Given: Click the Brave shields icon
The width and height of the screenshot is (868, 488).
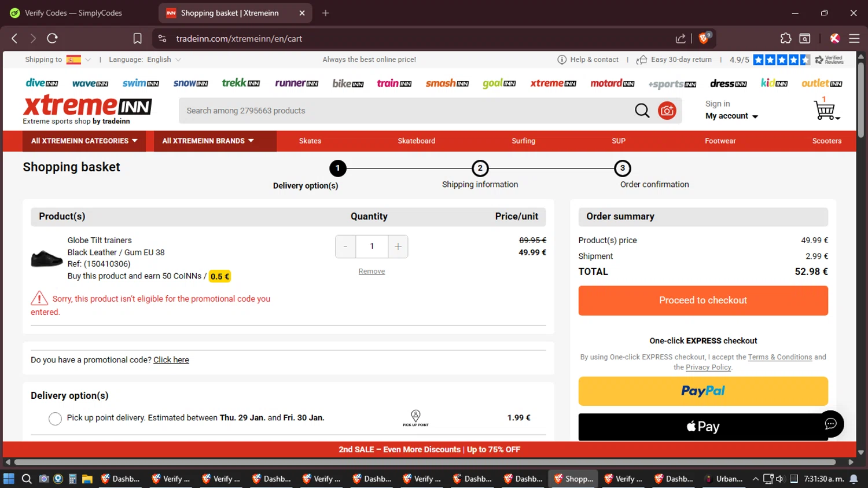Looking at the screenshot, I should (x=704, y=38).
